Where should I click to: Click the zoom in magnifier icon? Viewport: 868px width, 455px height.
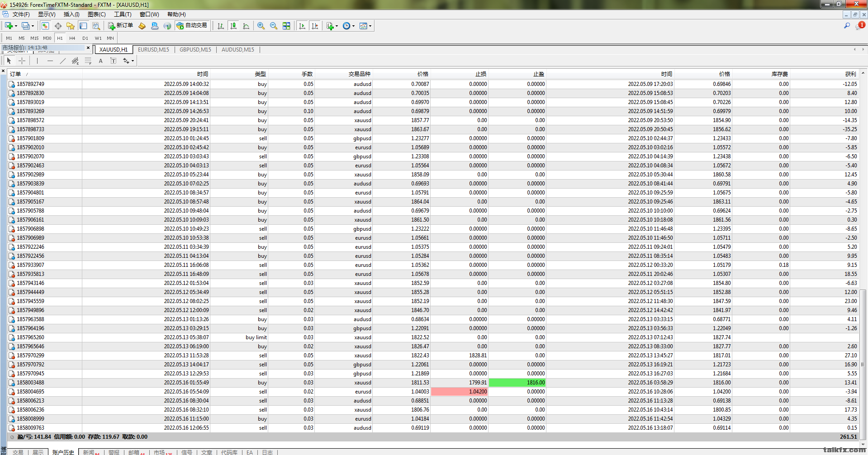[x=261, y=26]
